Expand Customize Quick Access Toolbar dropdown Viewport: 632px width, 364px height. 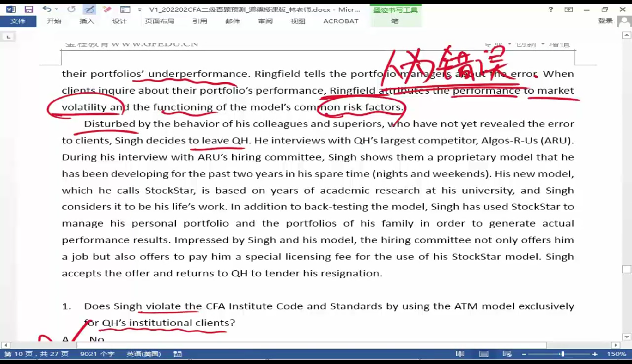pos(140,10)
